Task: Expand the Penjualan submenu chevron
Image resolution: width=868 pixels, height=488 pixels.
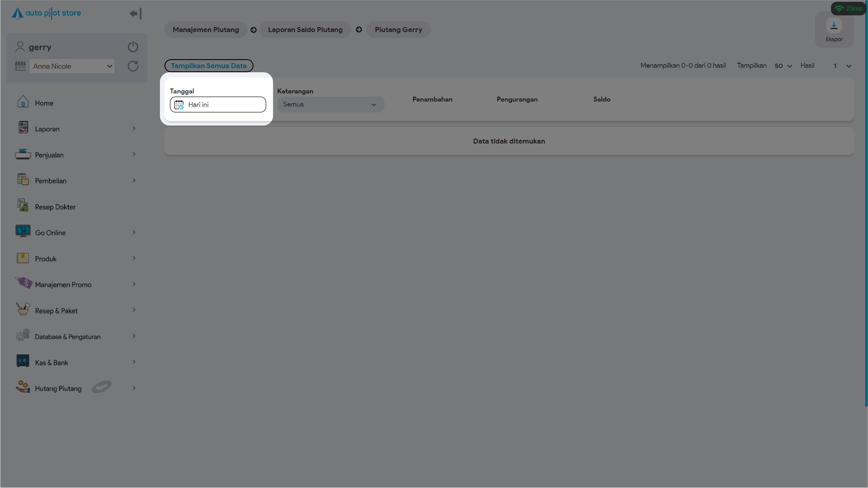Action: click(x=134, y=154)
